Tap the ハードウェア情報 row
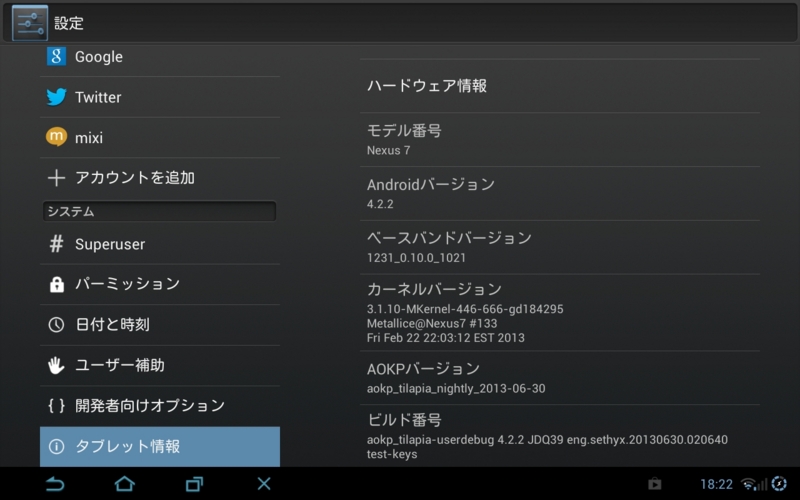The width and height of the screenshot is (800, 500). pos(560,86)
